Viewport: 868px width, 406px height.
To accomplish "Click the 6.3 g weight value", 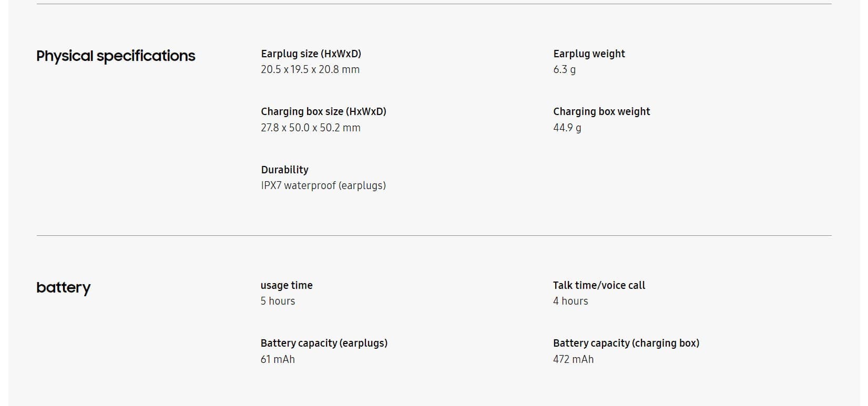I will pyautogui.click(x=564, y=69).
